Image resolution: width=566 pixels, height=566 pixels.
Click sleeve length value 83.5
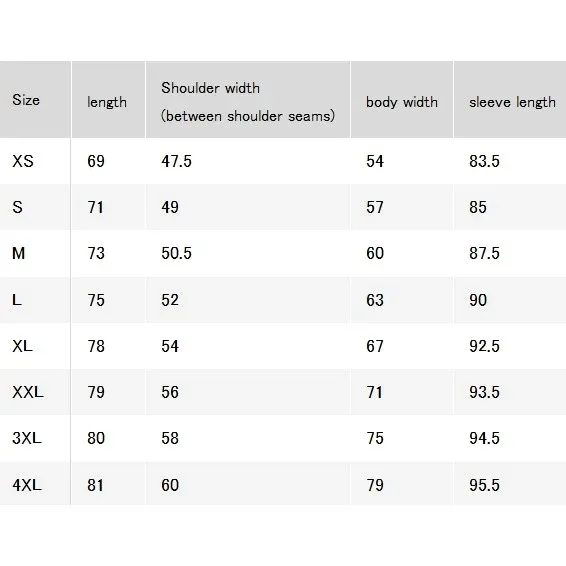pos(484,161)
